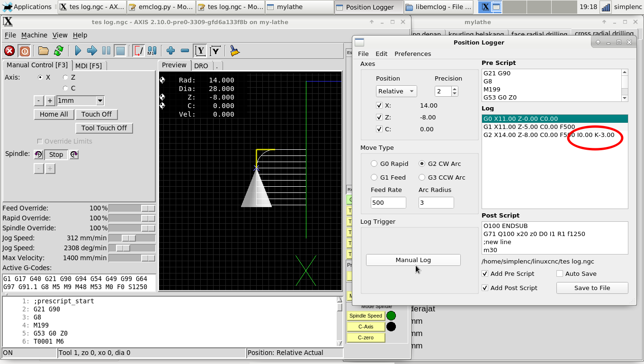
Task: Click the Manual Log button
Action: click(x=413, y=260)
